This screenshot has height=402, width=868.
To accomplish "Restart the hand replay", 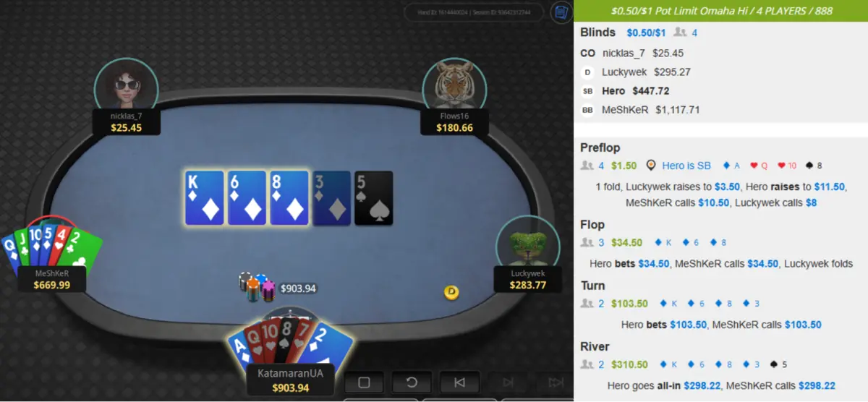I will [412, 382].
